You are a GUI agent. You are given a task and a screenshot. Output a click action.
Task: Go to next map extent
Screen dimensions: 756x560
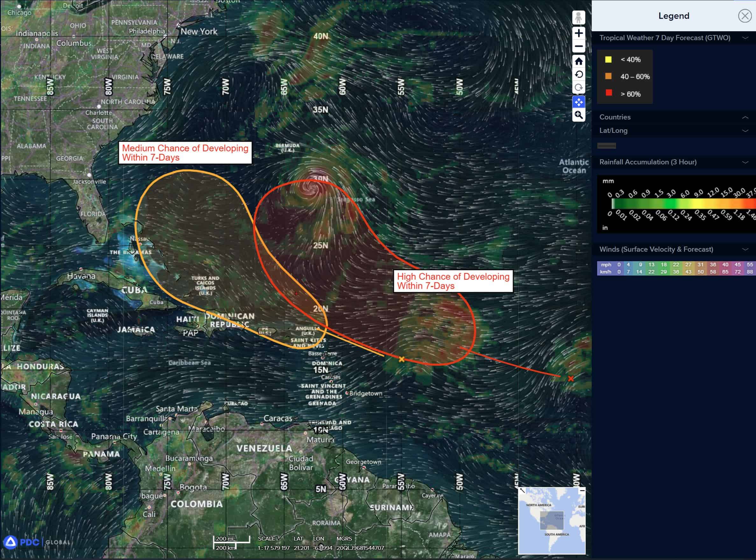point(578,88)
